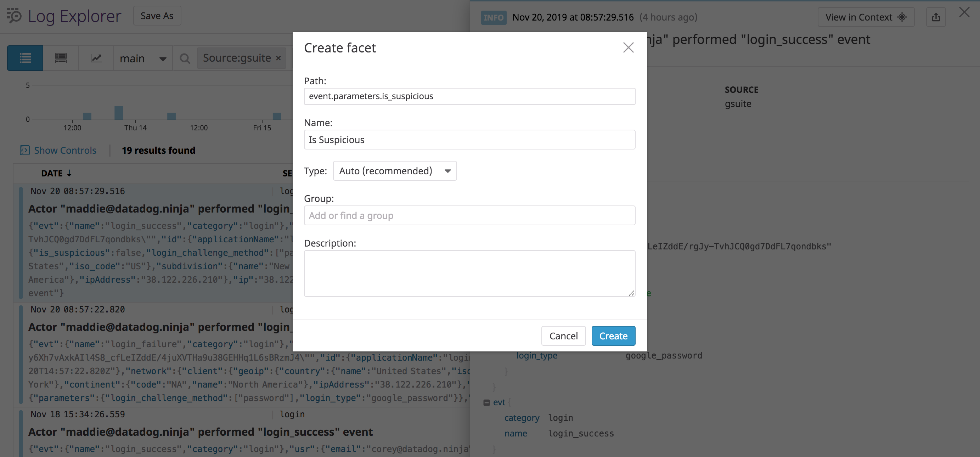Click the search magnifier icon
Viewport: 980px width, 457px height.
[x=185, y=58]
